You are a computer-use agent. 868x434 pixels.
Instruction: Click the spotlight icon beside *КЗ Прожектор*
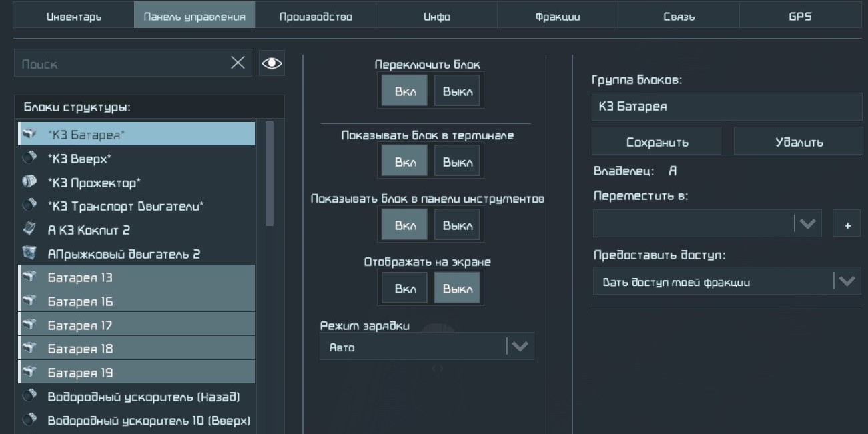point(28,182)
